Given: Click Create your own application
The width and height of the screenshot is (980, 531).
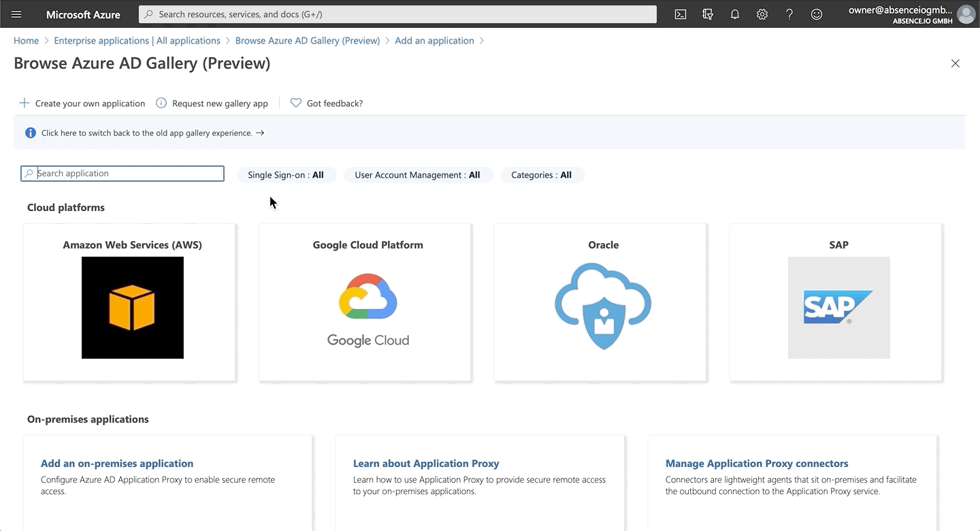Looking at the screenshot, I should [82, 103].
